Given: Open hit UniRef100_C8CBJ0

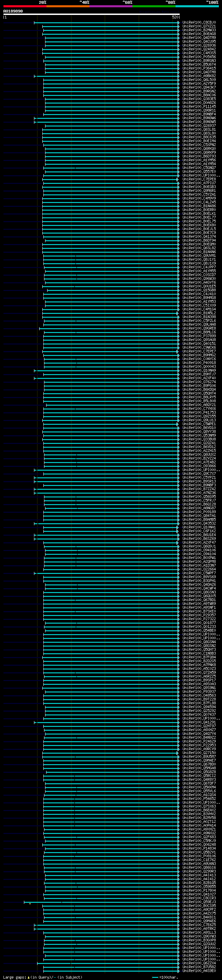Looking at the screenshot, I should click(x=199, y=23).
